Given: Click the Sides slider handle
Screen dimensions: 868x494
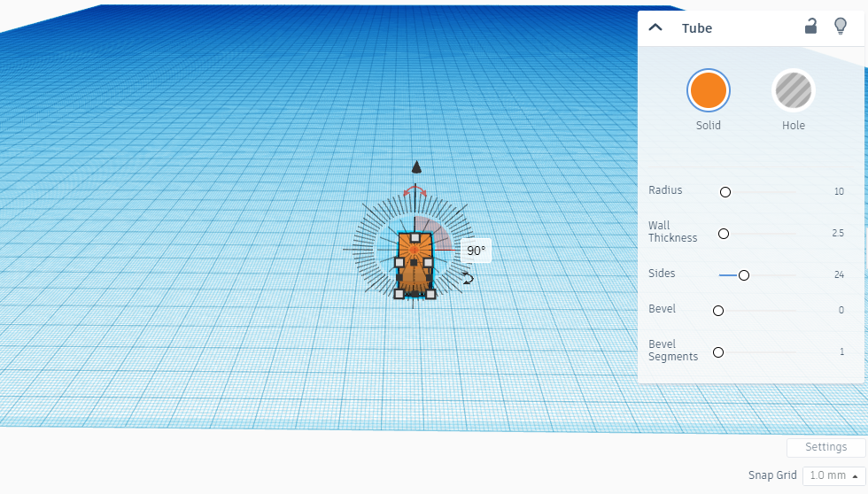Looking at the screenshot, I should (744, 275).
